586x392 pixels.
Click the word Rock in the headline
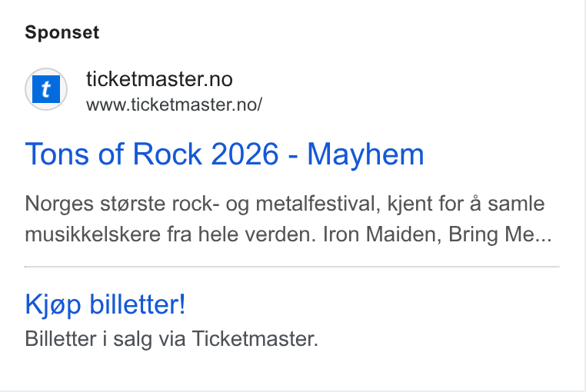(x=168, y=154)
